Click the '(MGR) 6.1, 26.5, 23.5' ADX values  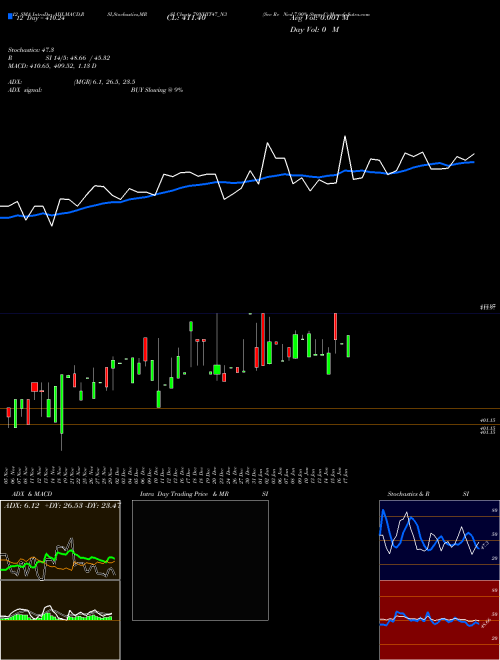tap(104, 82)
